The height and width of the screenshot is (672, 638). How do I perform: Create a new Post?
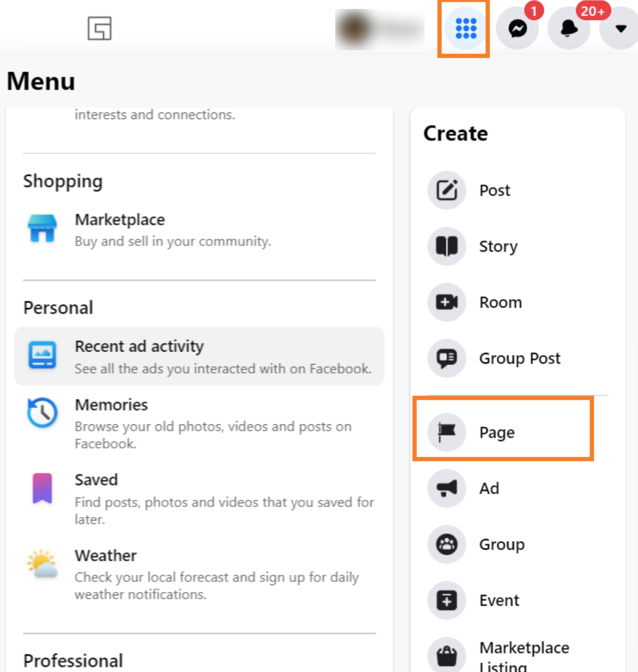(x=494, y=191)
